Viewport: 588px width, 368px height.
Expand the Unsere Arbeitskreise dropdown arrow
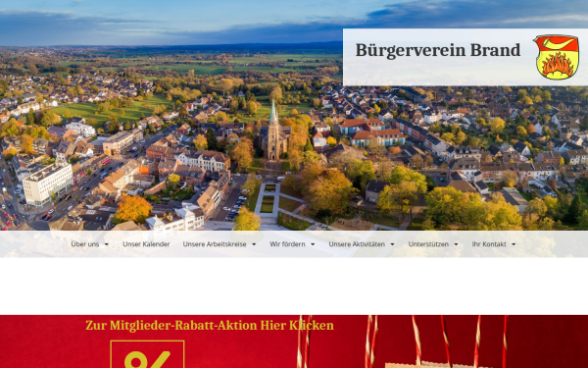coord(254,244)
